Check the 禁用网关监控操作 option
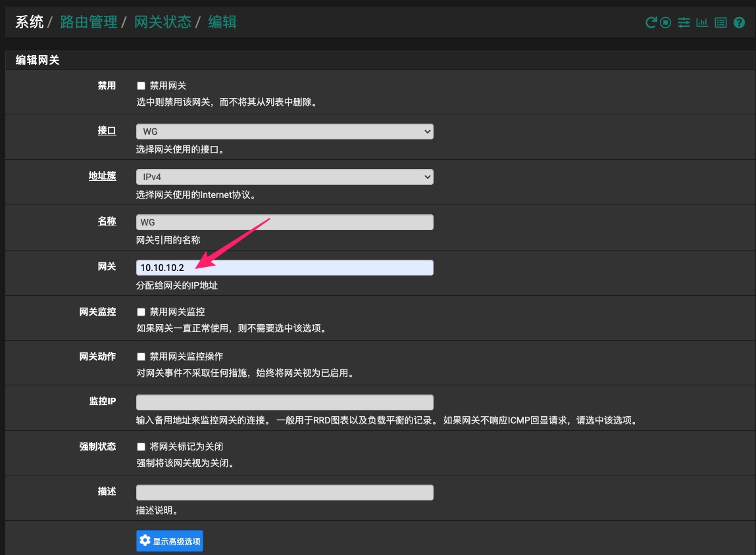756x555 pixels. click(141, 356)
